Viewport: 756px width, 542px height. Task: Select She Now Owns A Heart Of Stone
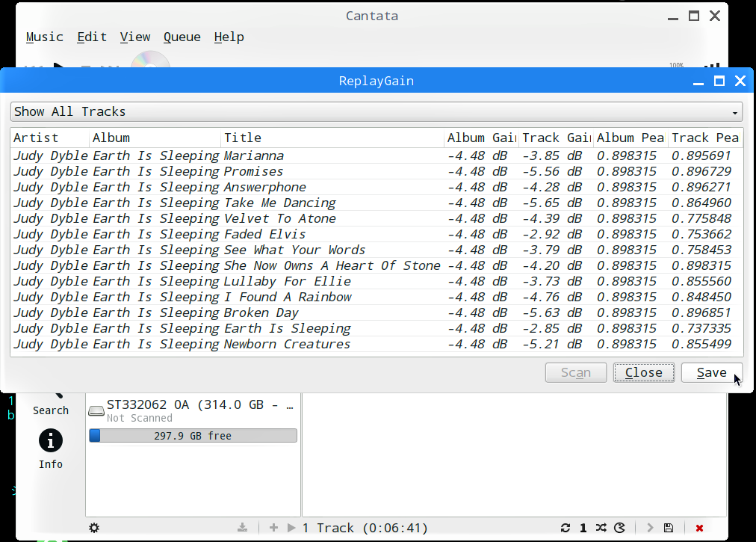click(332, 266)
